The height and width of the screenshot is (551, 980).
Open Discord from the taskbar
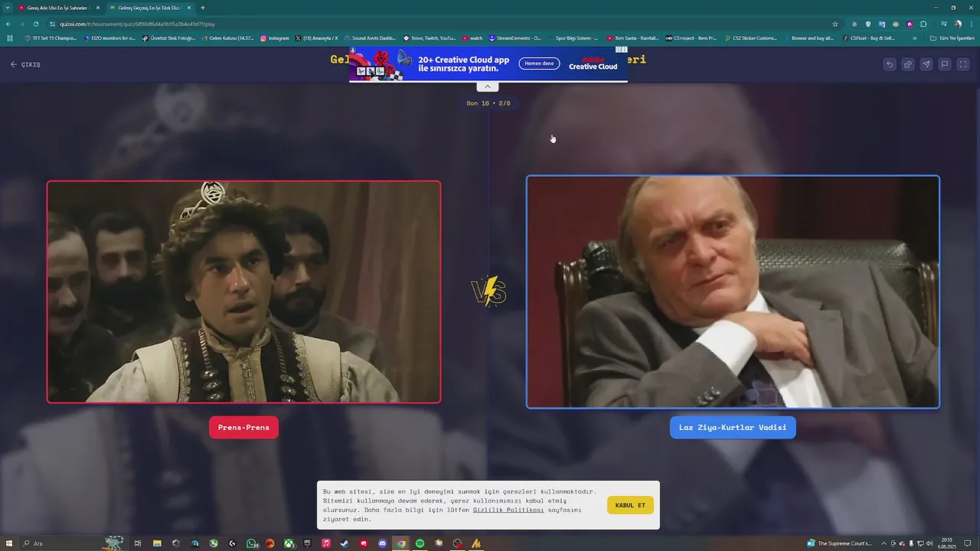pyautogui.click(x=382, y=543)
